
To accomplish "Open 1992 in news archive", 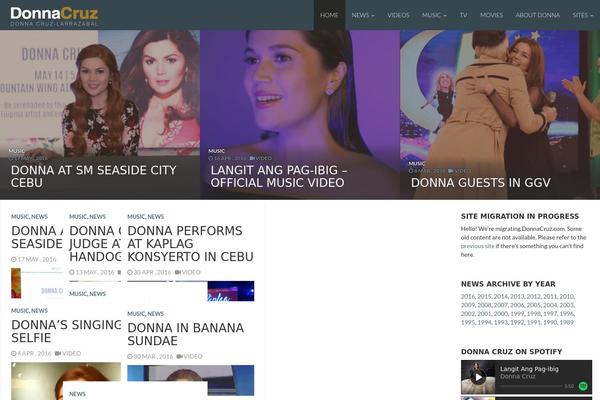I will coord(517,323).
